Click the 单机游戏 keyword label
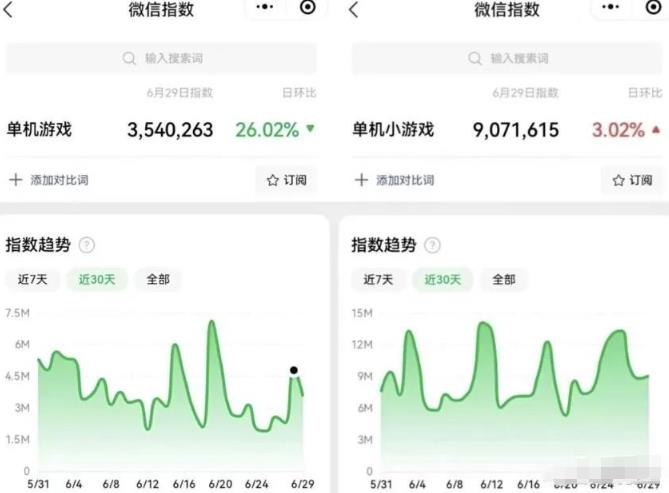 click(x=39, y=129)
